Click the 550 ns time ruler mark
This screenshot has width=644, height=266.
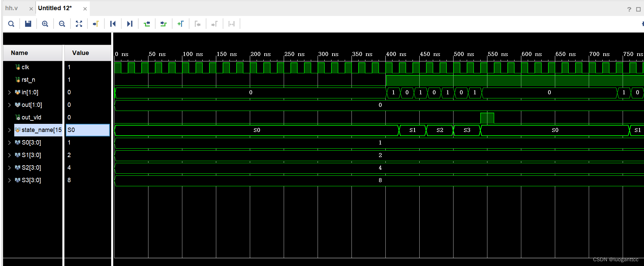[498, 54]
